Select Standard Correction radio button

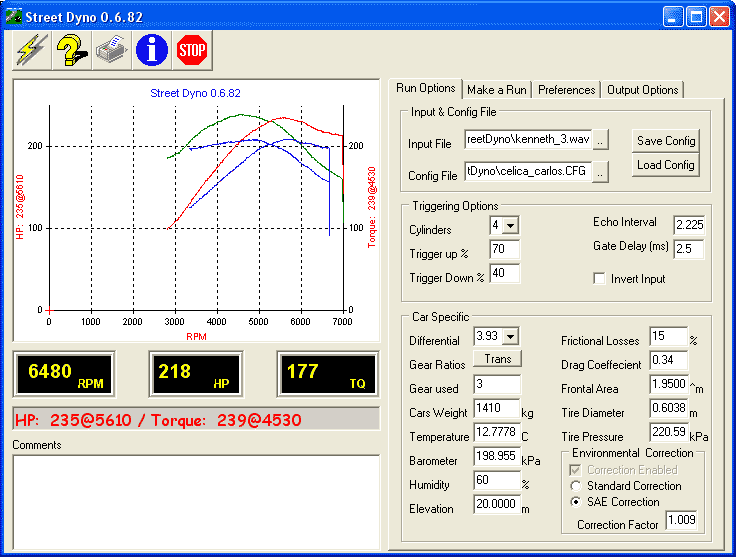pos(575,486)
